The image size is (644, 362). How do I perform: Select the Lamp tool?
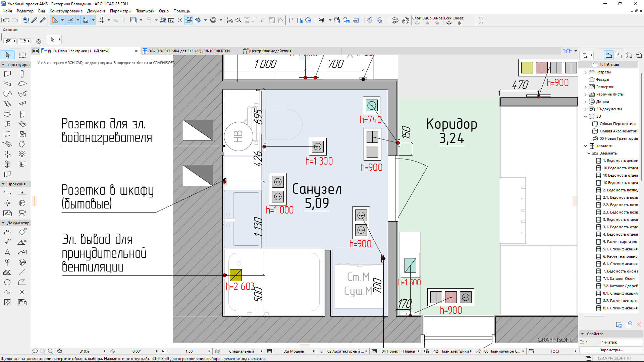click(22, 154)
